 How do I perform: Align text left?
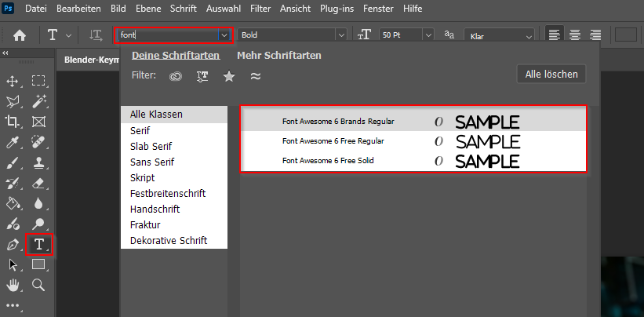[x=555, y=35]
